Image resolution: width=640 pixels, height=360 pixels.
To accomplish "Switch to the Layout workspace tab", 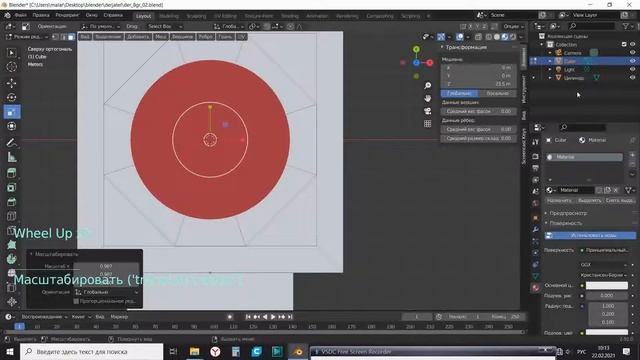I will (x=143, y=16).
